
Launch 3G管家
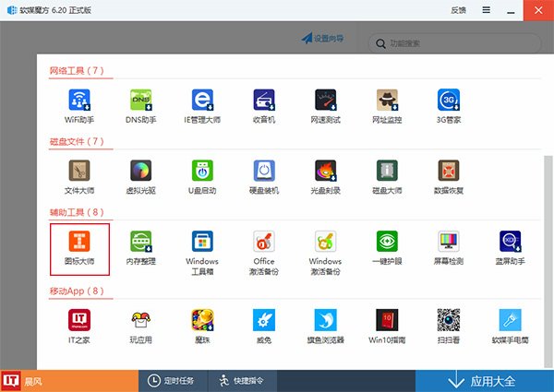click(449, 106)
